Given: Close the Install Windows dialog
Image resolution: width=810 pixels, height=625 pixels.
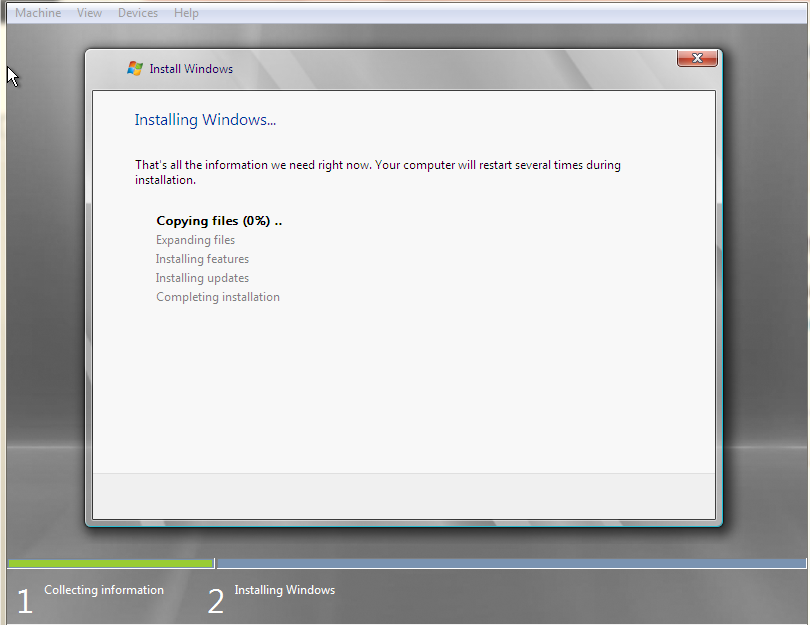Looking at the screenshot, I should point(697,58).
